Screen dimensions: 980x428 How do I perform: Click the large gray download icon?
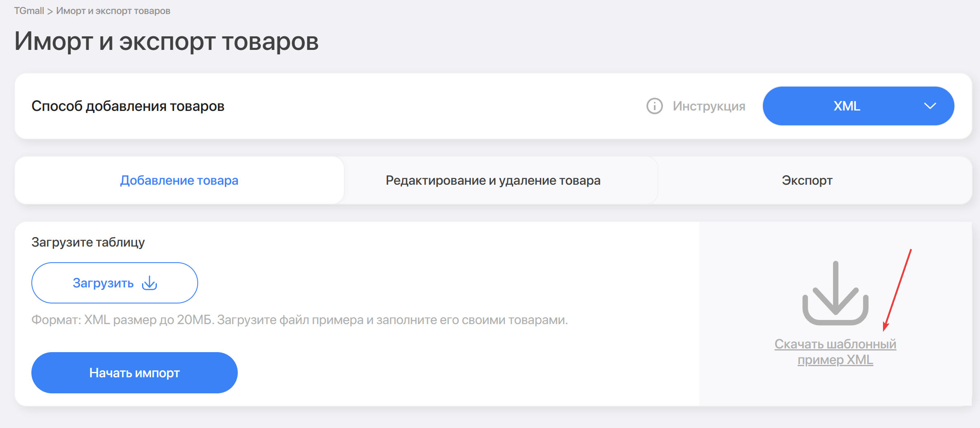click(x=835, y=293)
